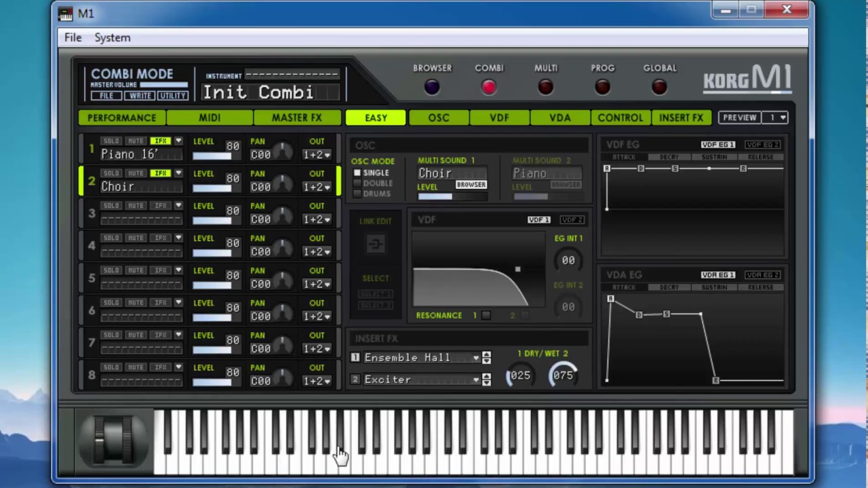Open timbre 7 OUT 1+2 dropdown
The image size is (868, 488).
click(x=317, y=348)
